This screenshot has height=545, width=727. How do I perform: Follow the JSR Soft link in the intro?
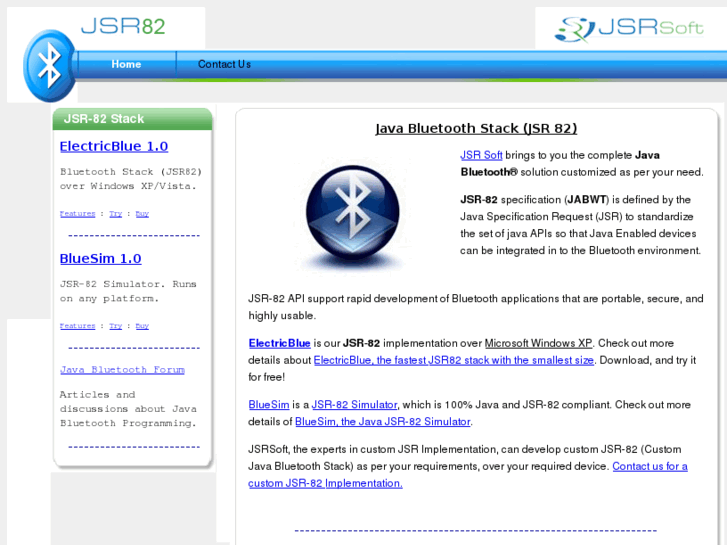tap(481, 155)
